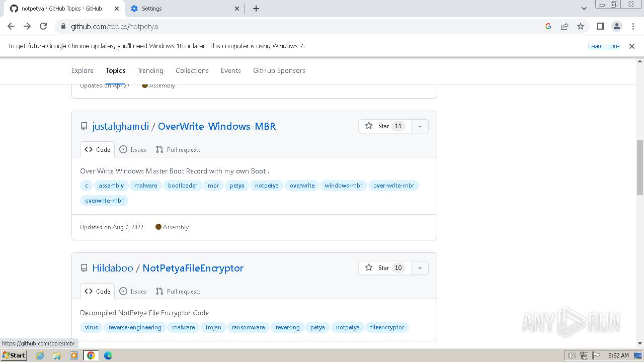
Task: Select the 'windows-mbr' topic tag
Action: pyautogui.click(x=344, y=186)
